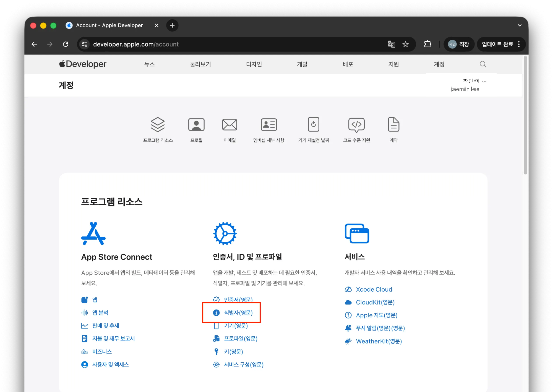The image size is (553, 392).
Task: Open Membership details (멤버십 세부 사항) icon
Action: (269, 124)
